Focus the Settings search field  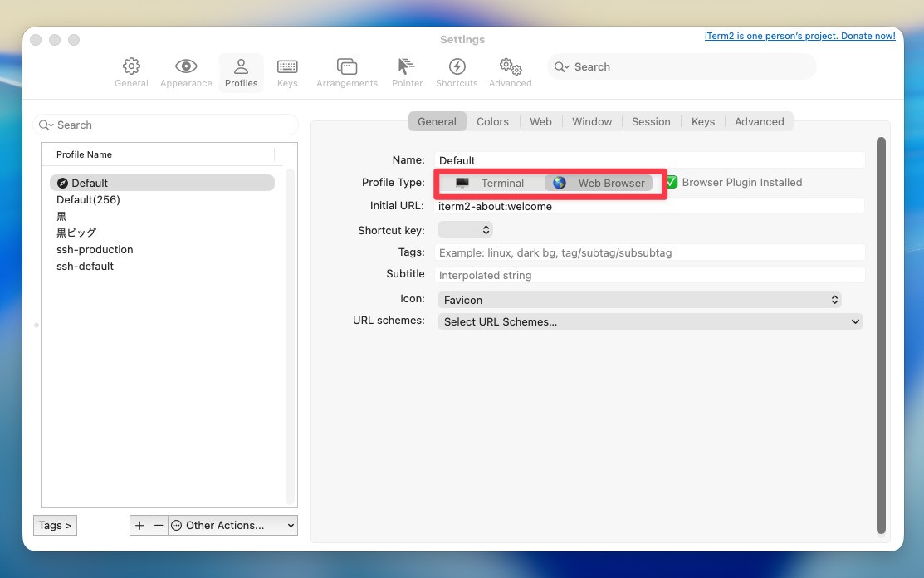click(x=682, y=67)
